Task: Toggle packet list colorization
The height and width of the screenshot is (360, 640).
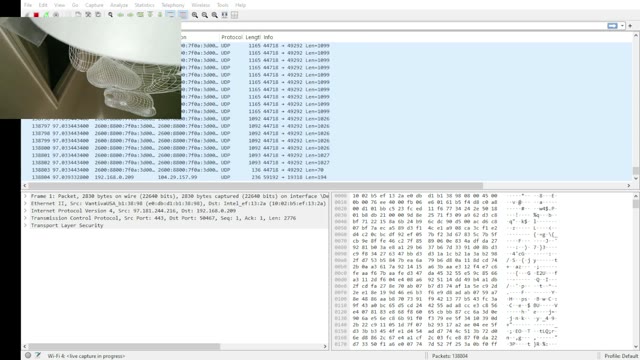Action: tap(183, 15)
